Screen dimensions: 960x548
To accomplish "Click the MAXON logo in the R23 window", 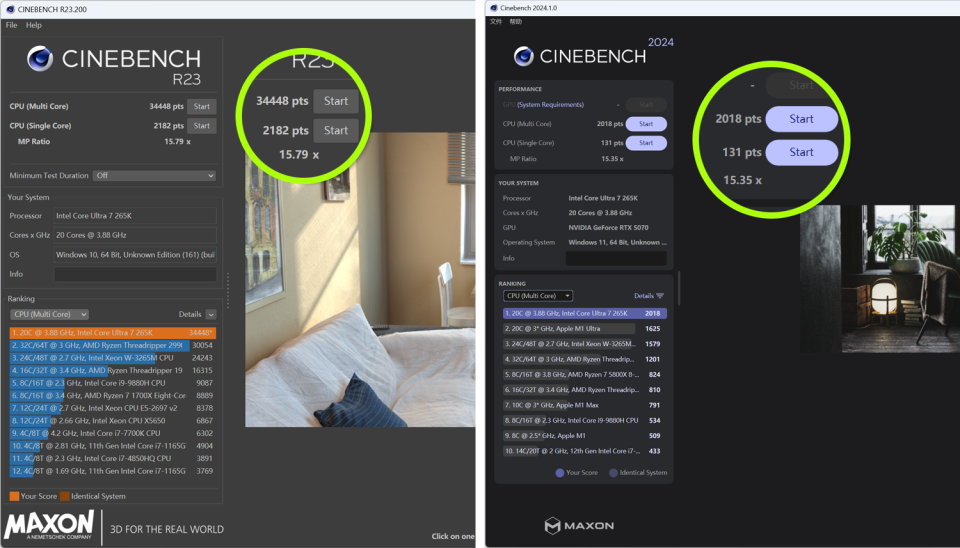I will [x=49, y=526].
